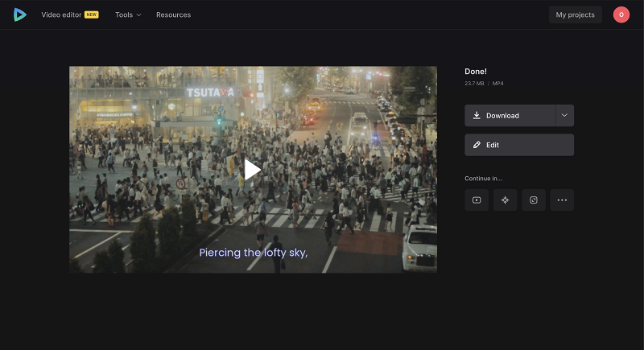Click the Edit button
Screen dimensions: 644x350
(519, 145)
